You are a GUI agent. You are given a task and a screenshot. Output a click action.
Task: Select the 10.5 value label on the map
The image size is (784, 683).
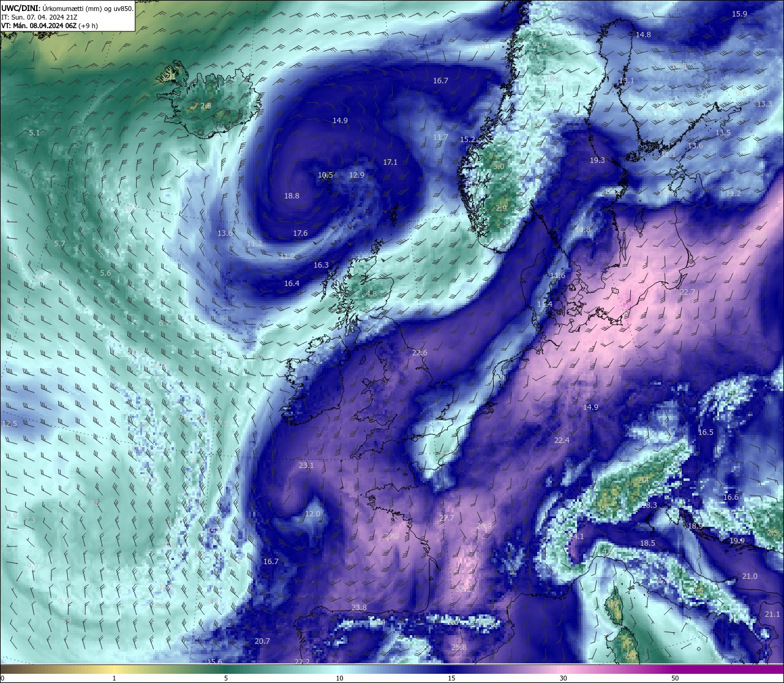[x=325, y=175]
